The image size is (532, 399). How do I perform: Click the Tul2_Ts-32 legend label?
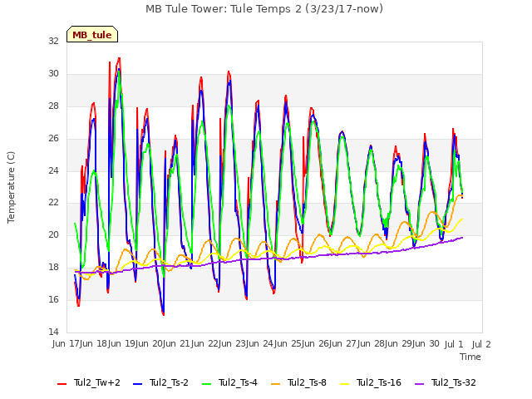coord(454,382)
